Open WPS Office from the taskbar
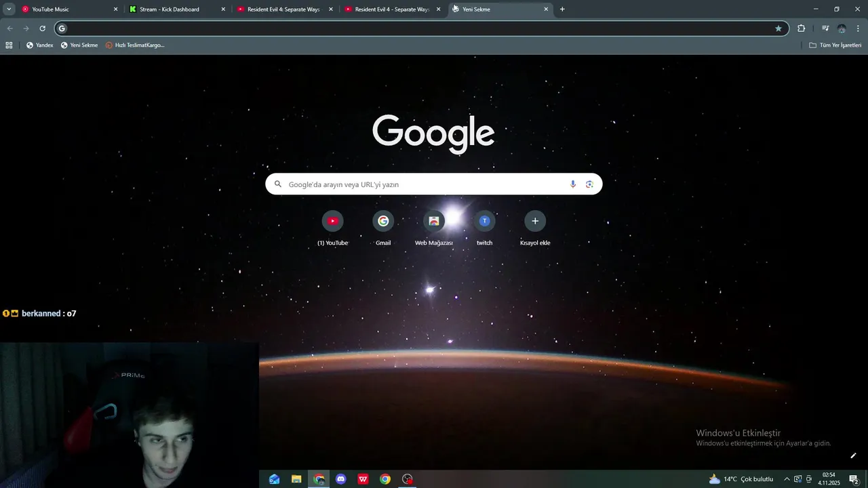This screenshot has height=488, width=868. pos(363,479)
